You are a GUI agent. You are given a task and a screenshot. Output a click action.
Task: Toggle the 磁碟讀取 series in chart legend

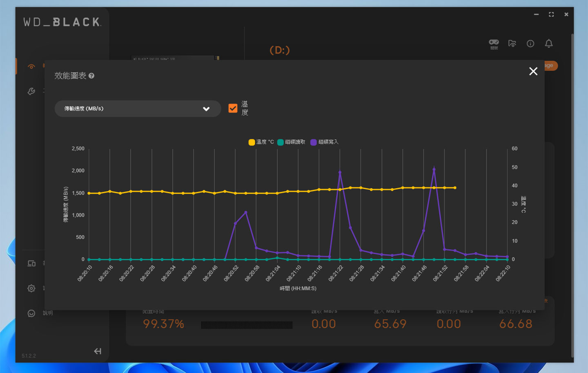click(291, 142)
